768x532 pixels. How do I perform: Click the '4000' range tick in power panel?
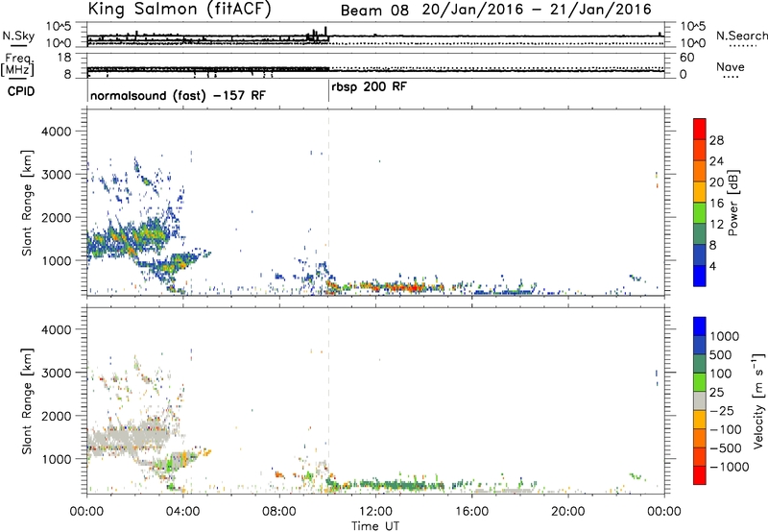click(x=56, y=132)
